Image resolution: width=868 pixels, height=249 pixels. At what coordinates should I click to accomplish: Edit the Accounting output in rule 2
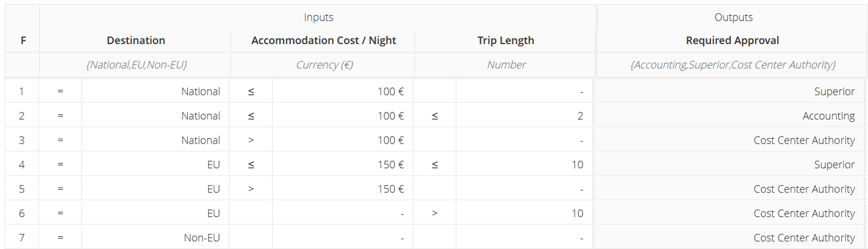730,116
